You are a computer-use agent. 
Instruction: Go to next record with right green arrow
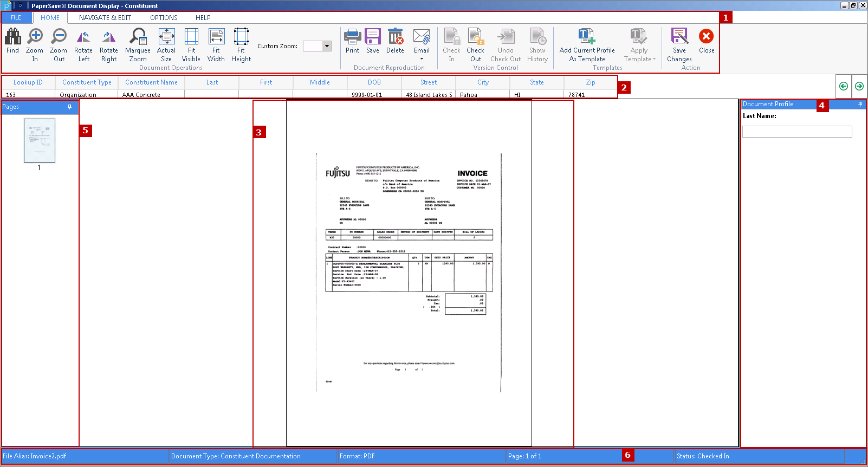pyautogui.click(x=859, y=86)
